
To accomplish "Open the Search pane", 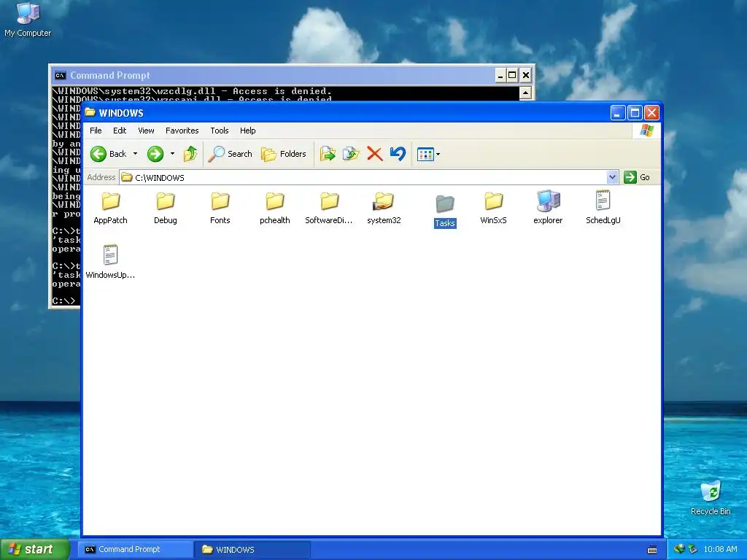I will pos(231,154).
